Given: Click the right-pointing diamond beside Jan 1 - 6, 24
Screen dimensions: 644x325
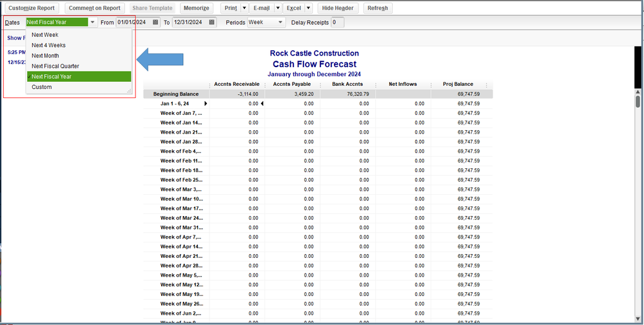Looking at the screenshot, I should point(206,104).
